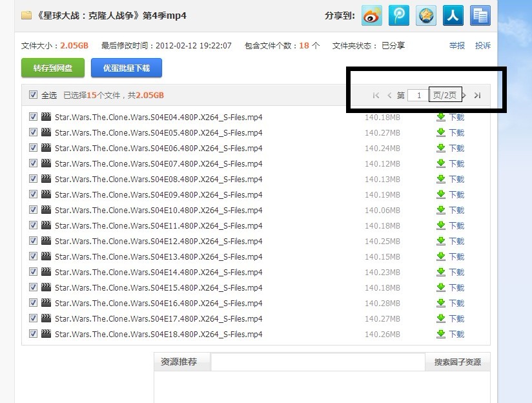Share to QQ Zone star icon
Image resolution: width=532 pixels, height=403 pixels.
point(425,15)
